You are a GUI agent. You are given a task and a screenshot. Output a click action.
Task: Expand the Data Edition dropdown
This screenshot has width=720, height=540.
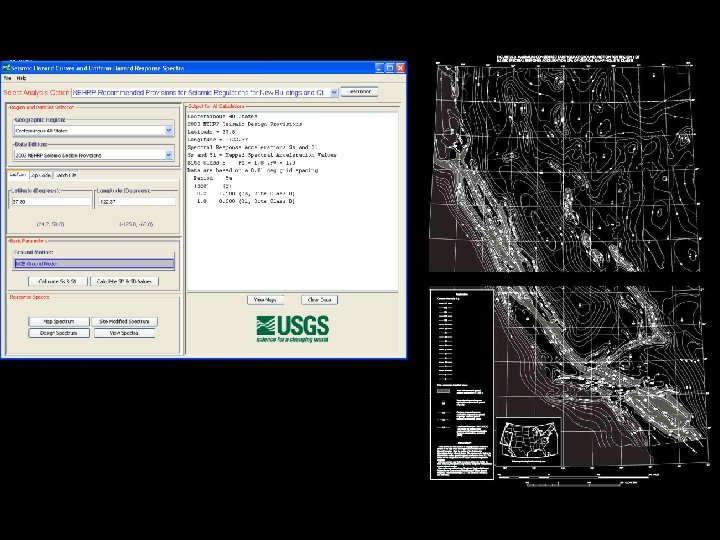click(x=168, y=155)
